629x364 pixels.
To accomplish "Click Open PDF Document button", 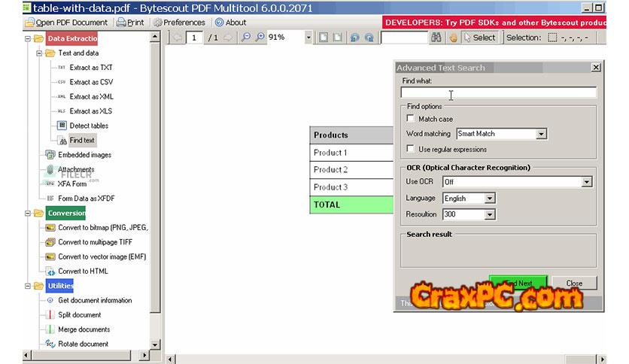I will pyautogui.click(x=66, y=23).
